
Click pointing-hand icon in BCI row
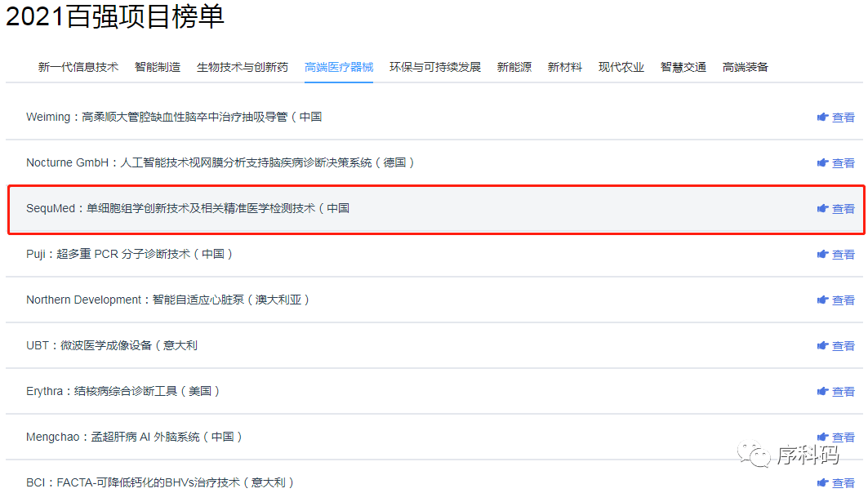[822, 482]
